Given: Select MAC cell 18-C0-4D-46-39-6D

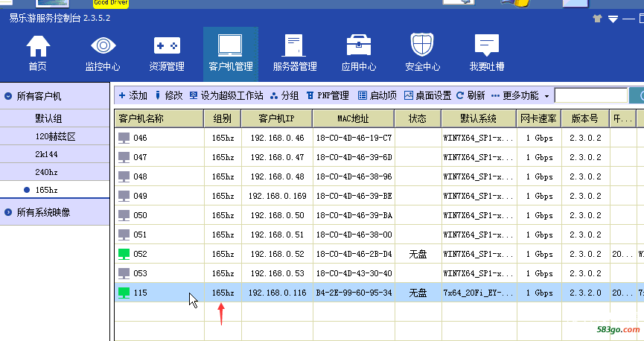Looking at the screenshot, I should tap(354, 157).
